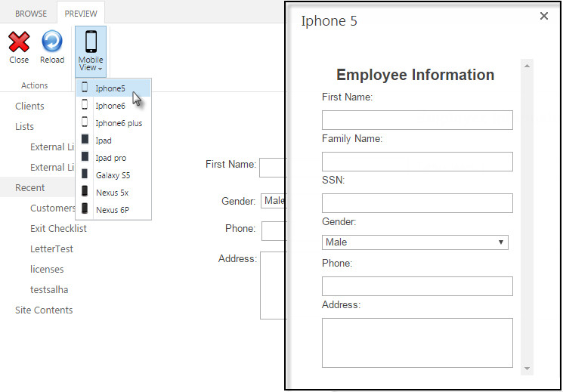Switch to the PREVIEW ribbon tab
563x392 pixels.
click(81, 14)
